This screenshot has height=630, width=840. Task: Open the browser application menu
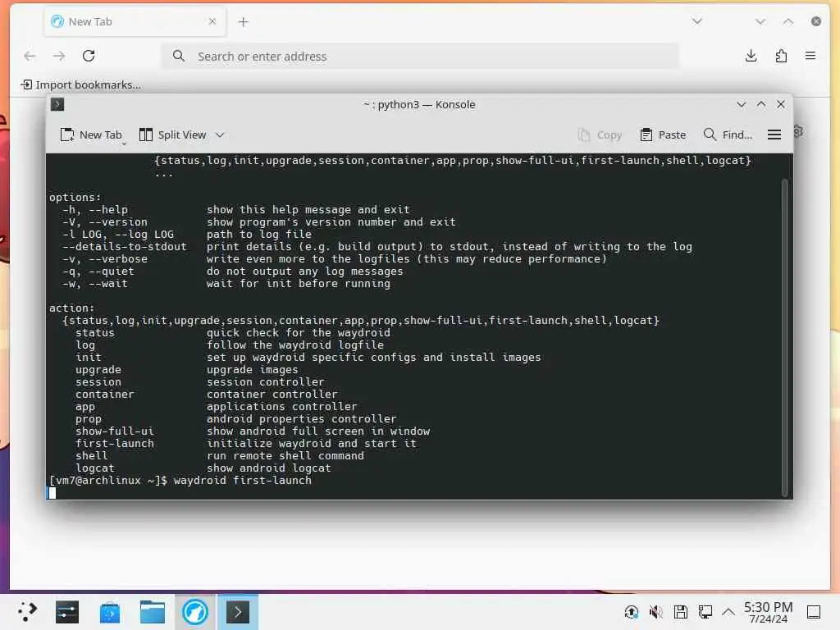point(810,56)
